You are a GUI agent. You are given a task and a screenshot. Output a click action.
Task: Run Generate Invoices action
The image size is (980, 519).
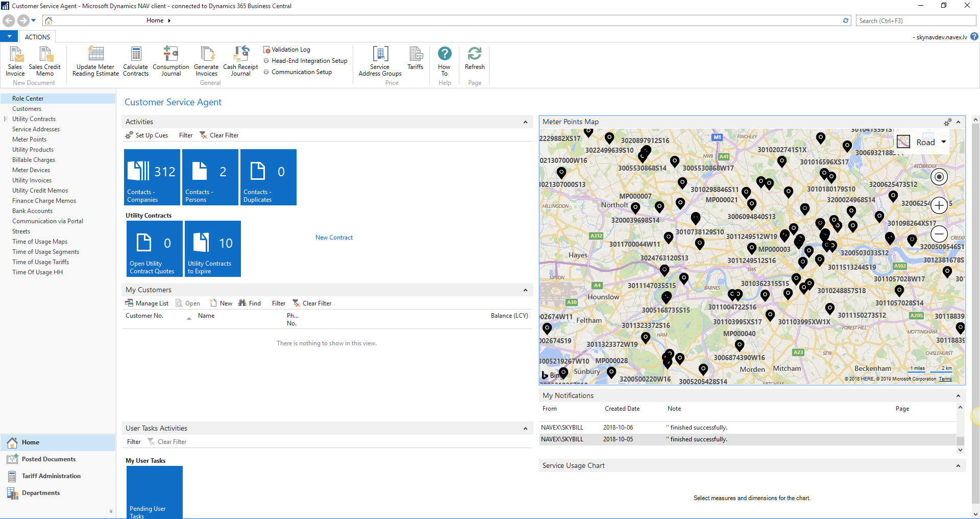point(207,61)
